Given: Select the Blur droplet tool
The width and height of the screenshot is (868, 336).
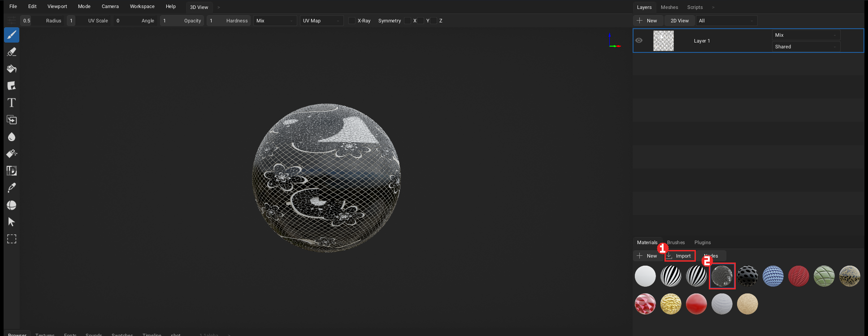Looking at the screenshot, I should pos(12,137).
